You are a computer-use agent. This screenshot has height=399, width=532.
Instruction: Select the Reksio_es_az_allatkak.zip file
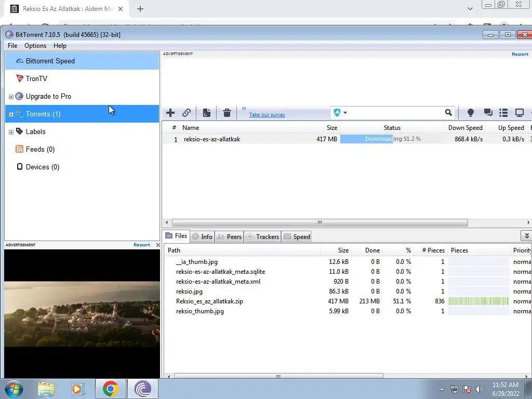(x=348, y=301)
